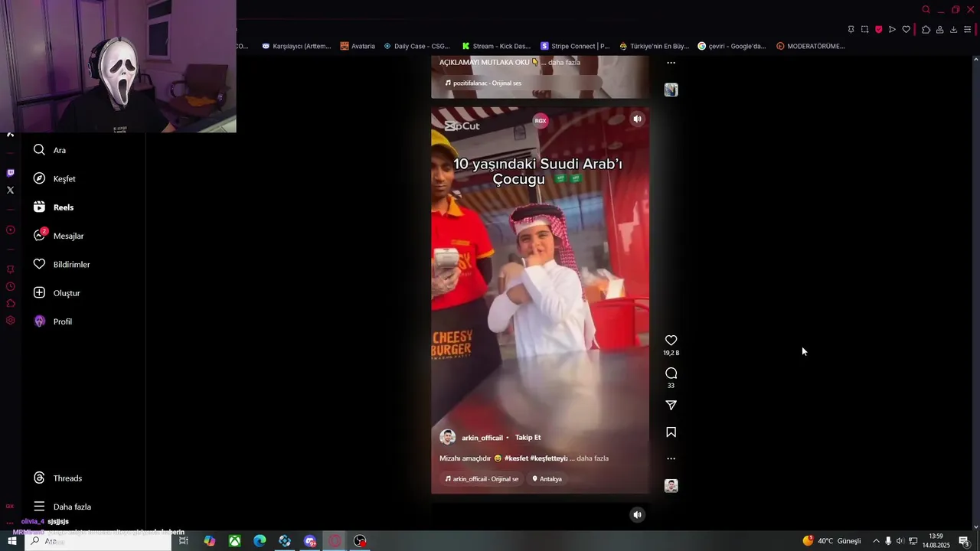980x551 pixels.
Task: Open the player icon in Opera sidebar
Action: (10, 230)
